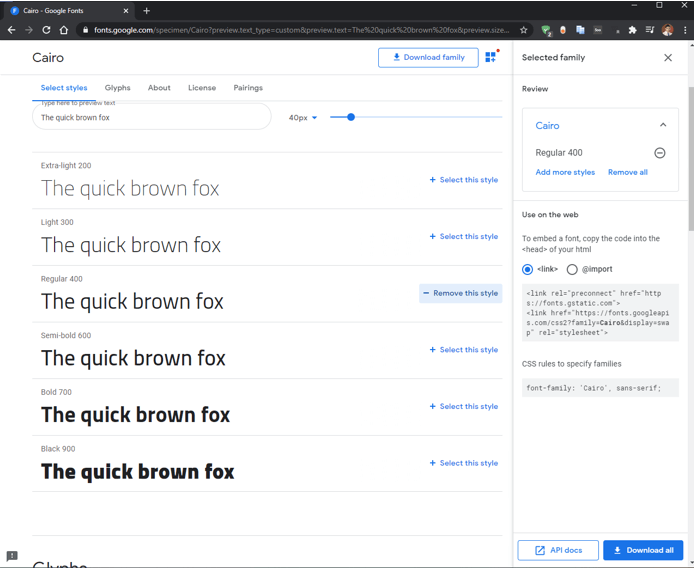
Task: Click the Remove all link
Action: click(x=628, y=172)
